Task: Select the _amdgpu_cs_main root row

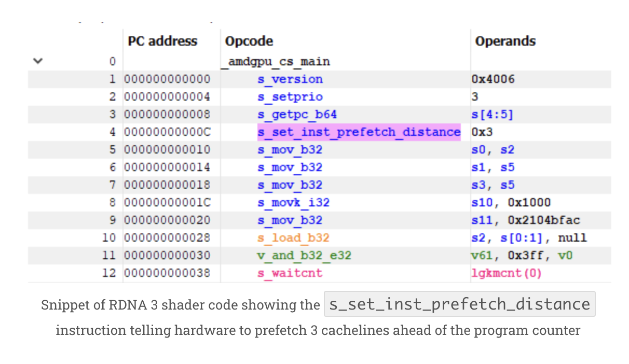Action: (x=278, y=62)
